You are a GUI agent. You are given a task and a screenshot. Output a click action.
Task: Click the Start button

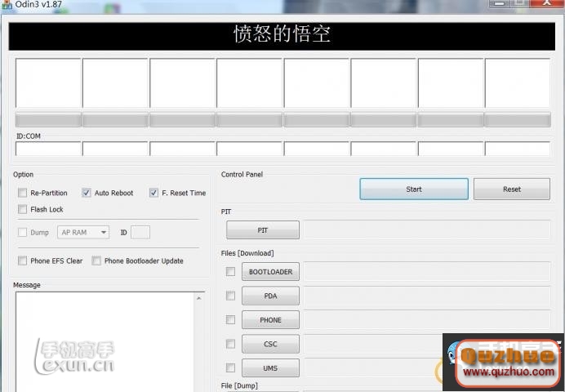[414, 189]
